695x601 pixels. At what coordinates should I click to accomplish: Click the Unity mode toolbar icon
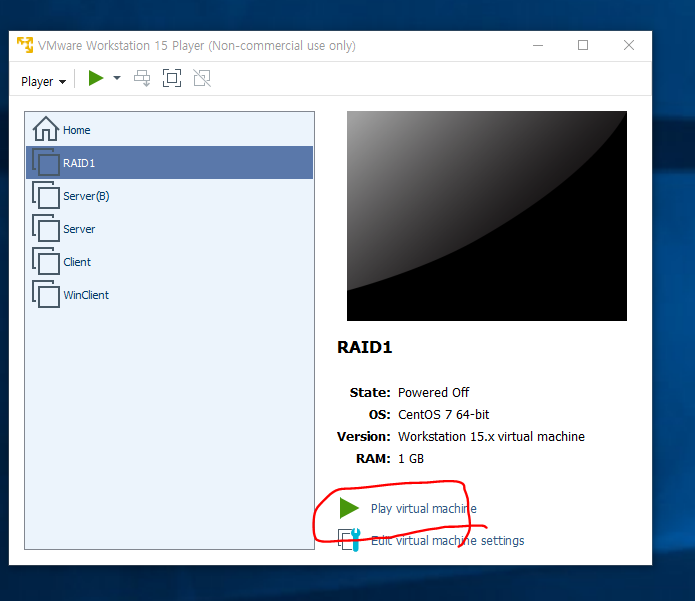coord(202,78)
